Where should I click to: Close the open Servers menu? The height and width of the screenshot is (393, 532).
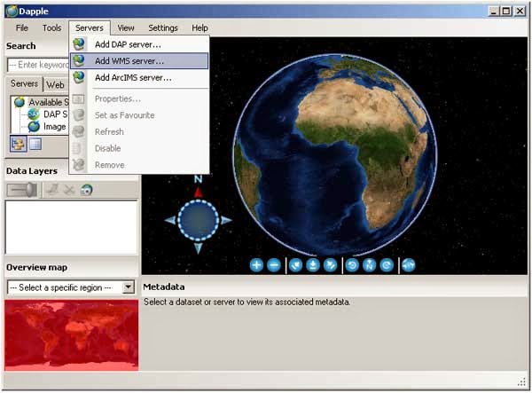tap(90, 28)
